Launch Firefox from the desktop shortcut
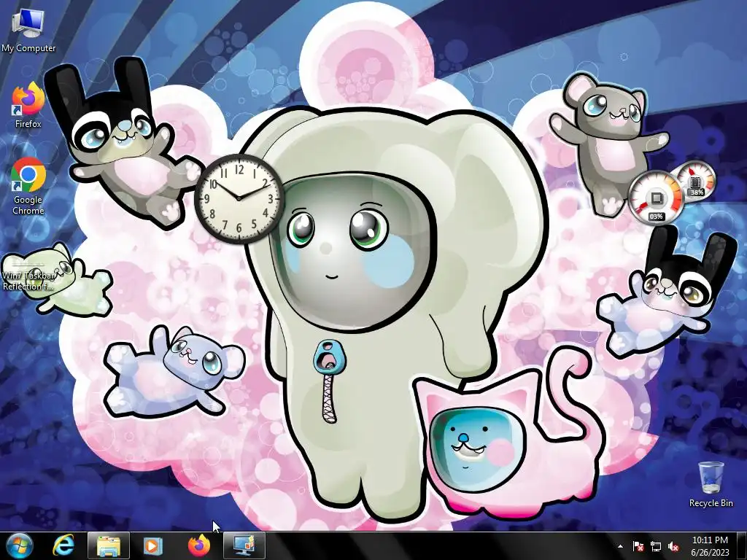 pos(28,105)
